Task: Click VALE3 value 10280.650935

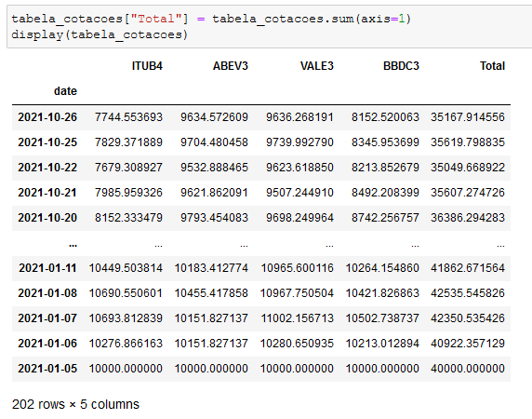Action: [x=297, y=344]
